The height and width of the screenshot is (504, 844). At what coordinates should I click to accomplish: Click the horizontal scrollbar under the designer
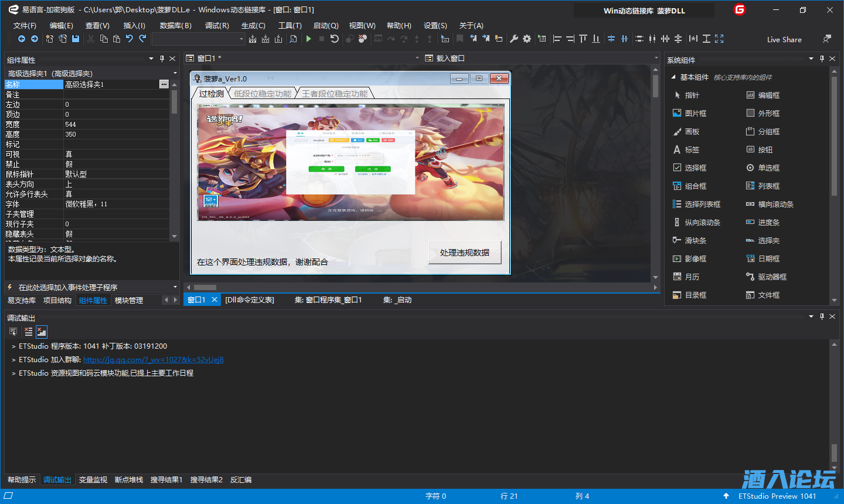205,287
